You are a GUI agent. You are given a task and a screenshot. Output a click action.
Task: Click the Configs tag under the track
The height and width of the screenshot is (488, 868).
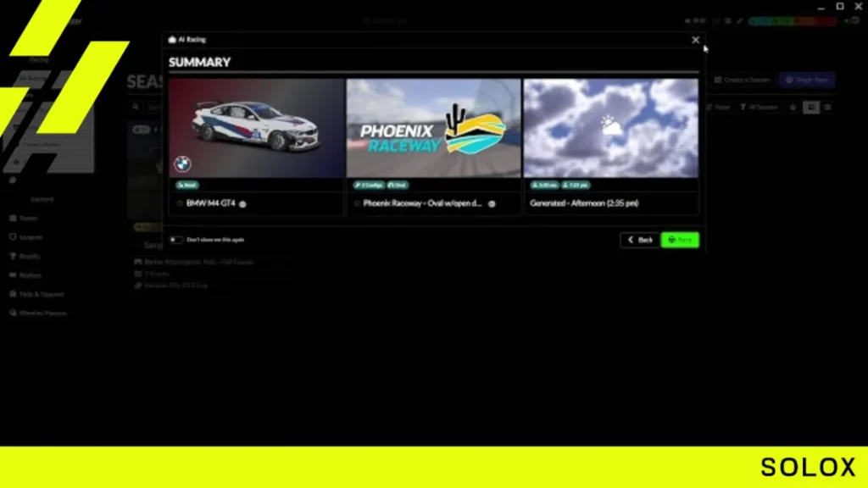tap(369, 186)
